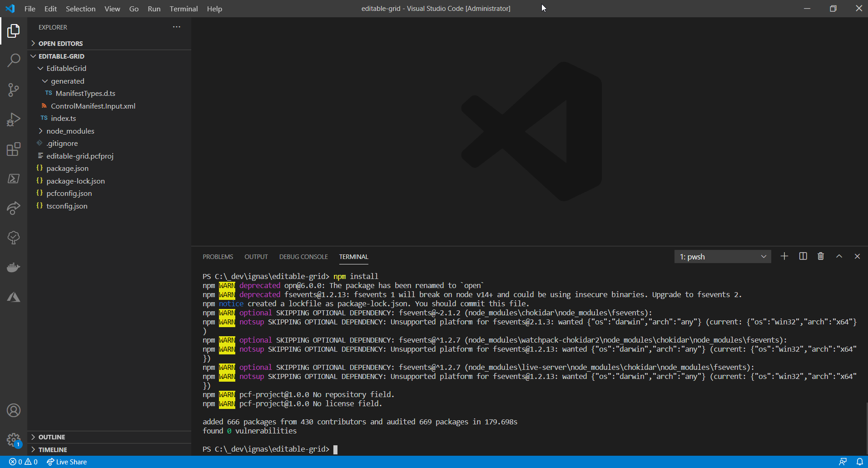The width and height of the screenshot is (868, 468).
Task: Open package.json file
Action: [109, 168]
